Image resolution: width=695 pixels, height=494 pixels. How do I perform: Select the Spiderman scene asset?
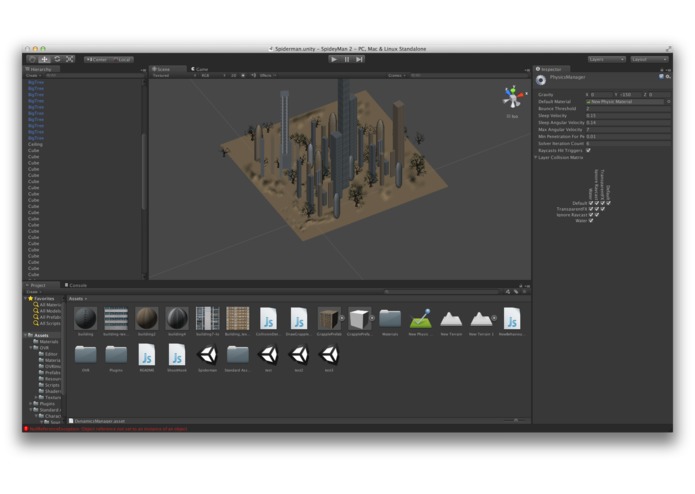tap(207, 357)
